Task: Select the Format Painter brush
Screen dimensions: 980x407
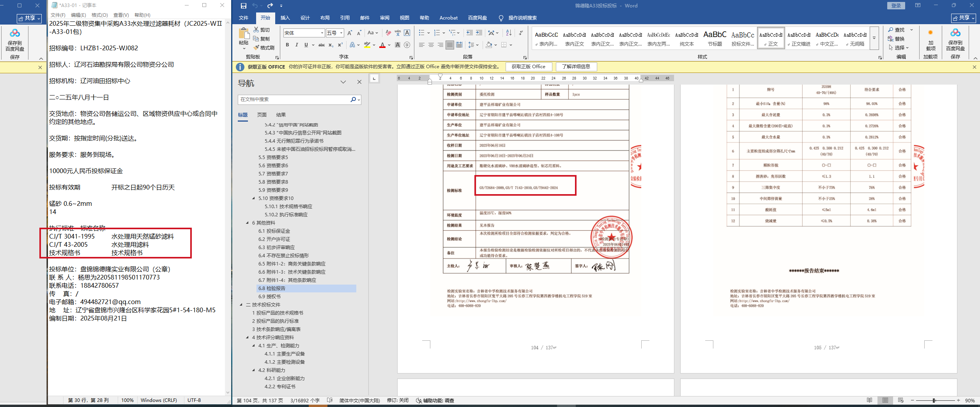Action: tap(256, 48)
